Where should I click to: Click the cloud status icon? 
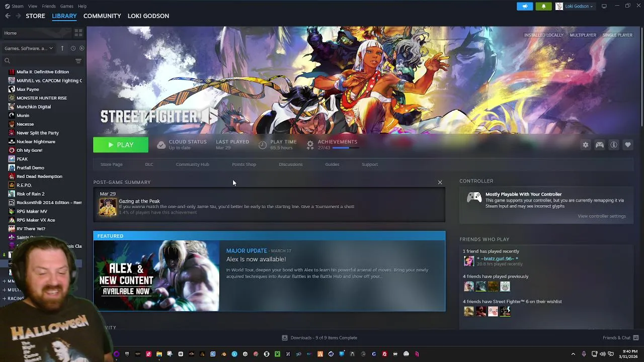click(x=161, y=145)
